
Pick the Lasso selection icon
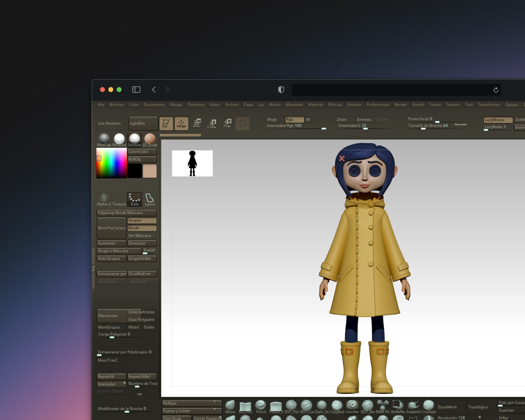coord(150,199)
